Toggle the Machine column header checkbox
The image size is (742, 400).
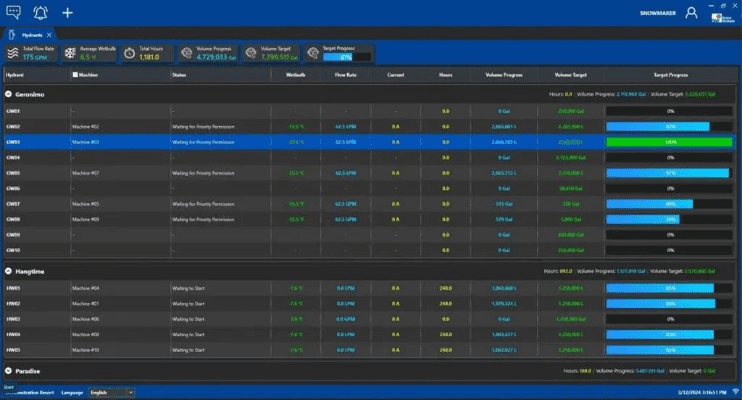click(x=74, y=74)
